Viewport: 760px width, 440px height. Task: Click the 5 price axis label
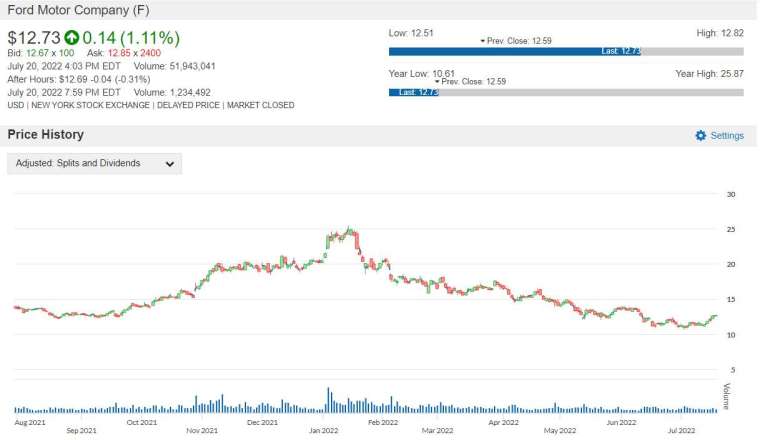(733, 370)
